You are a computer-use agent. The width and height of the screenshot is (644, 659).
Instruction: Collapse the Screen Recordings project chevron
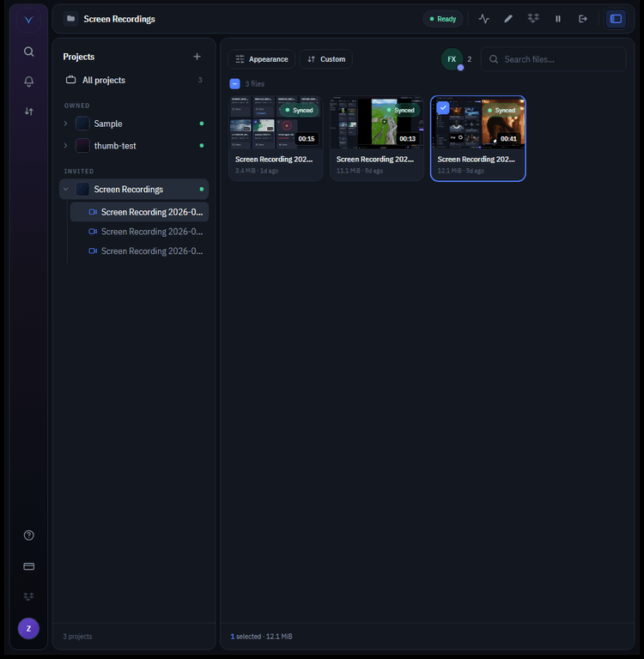pyautogui.click(x=65, y=189)
